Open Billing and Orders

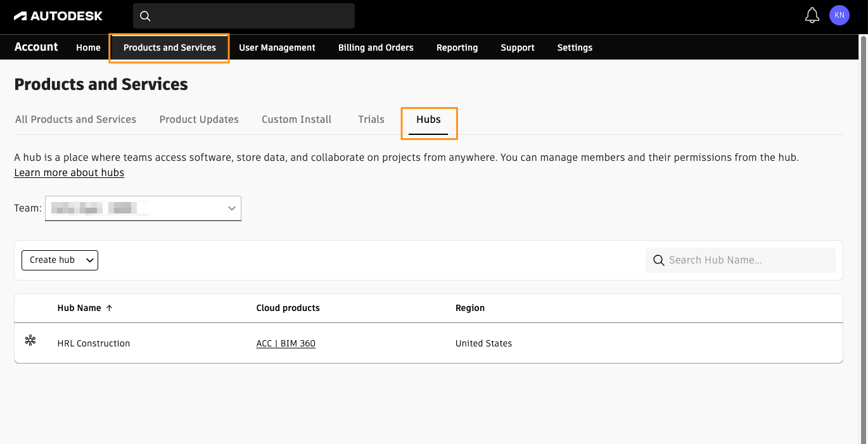click(376, 48)
